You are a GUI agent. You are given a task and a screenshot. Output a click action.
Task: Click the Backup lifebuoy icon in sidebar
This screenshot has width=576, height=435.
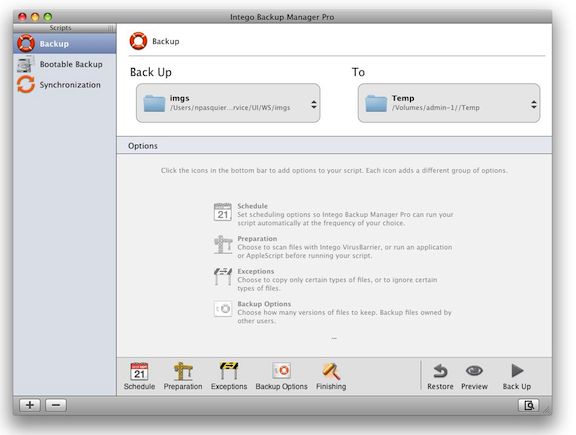pos(26,43)
